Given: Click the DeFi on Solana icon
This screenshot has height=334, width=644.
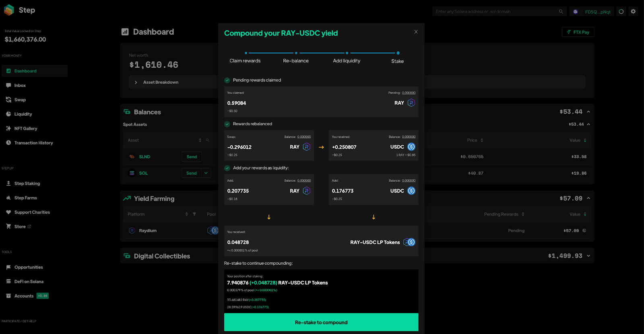Looking at the screenshot, I should (8, 282).
